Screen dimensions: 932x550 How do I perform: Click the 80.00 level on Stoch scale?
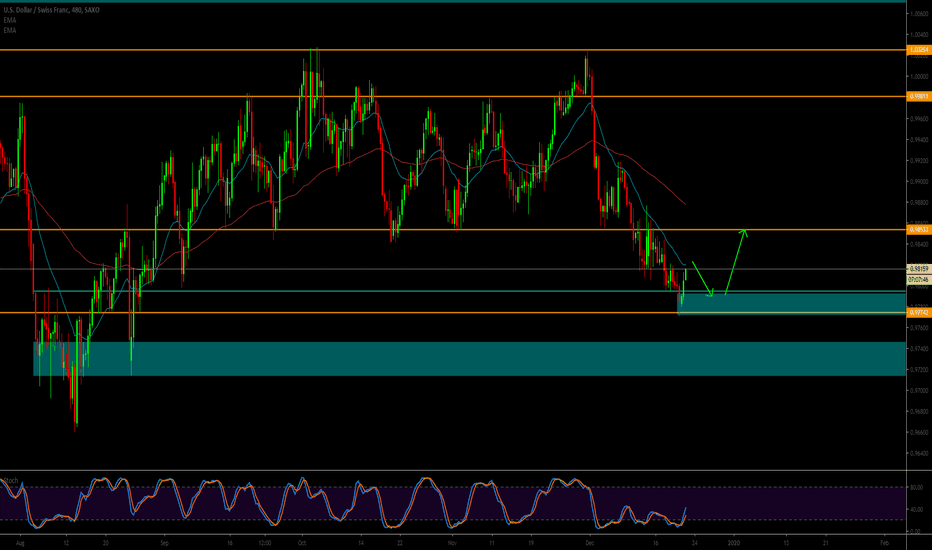916,488
